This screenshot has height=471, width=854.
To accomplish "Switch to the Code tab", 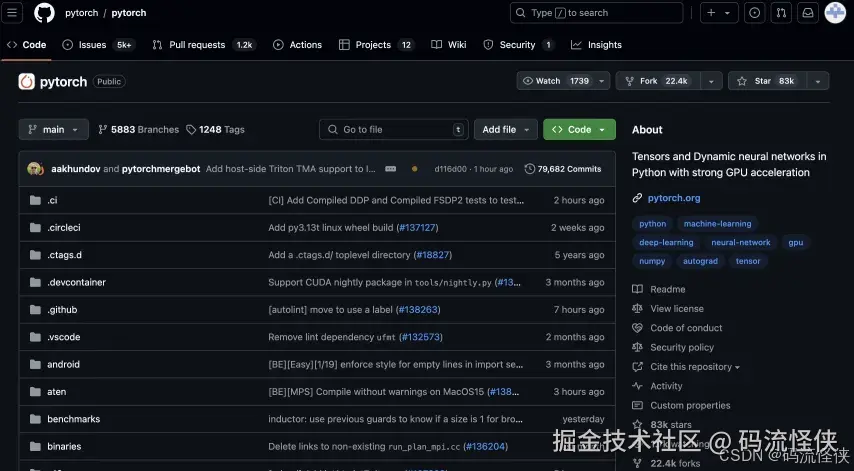I will [26, 45].
